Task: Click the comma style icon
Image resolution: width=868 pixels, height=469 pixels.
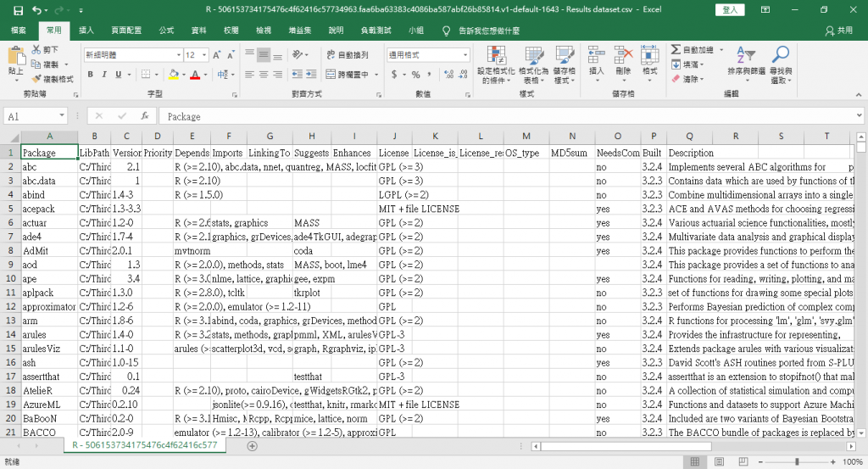Action: tap(430, 74)
